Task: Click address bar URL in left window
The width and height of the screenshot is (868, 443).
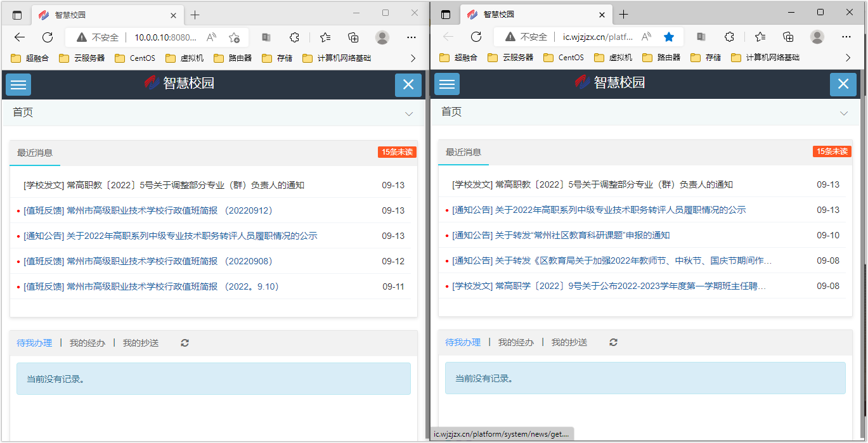Action: 165,37
